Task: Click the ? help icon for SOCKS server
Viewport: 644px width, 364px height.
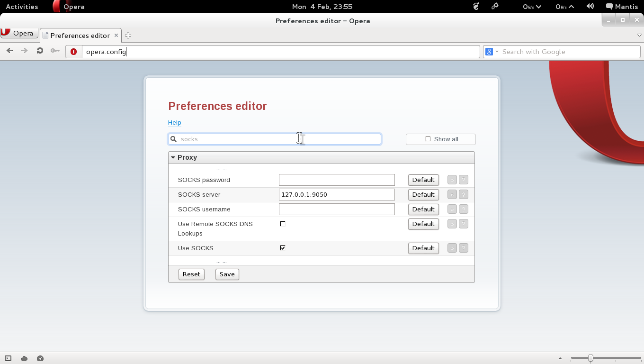Action: [x=464, y=195]
